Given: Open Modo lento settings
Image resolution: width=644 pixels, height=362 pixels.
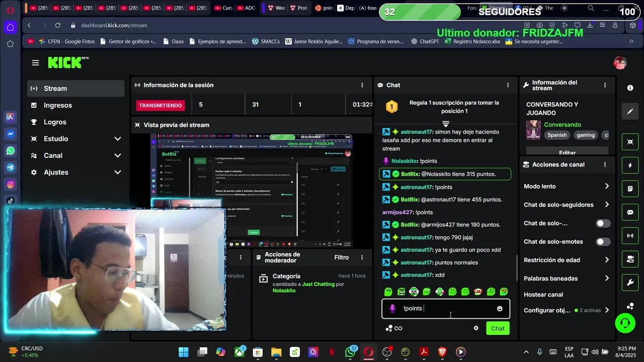Looking at the screenshot, I should pos(567,186).
